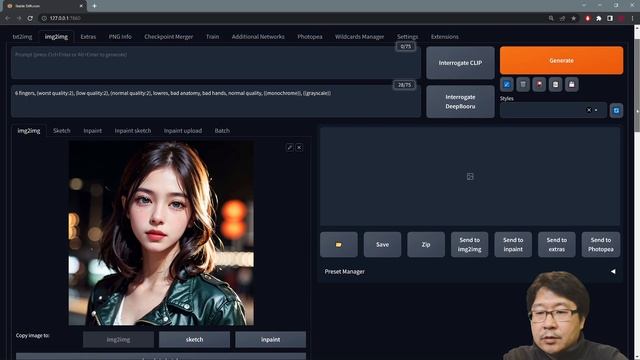The image size is (640, 360).
Task: Open Additional Networks tab
Action: [258, 36]
